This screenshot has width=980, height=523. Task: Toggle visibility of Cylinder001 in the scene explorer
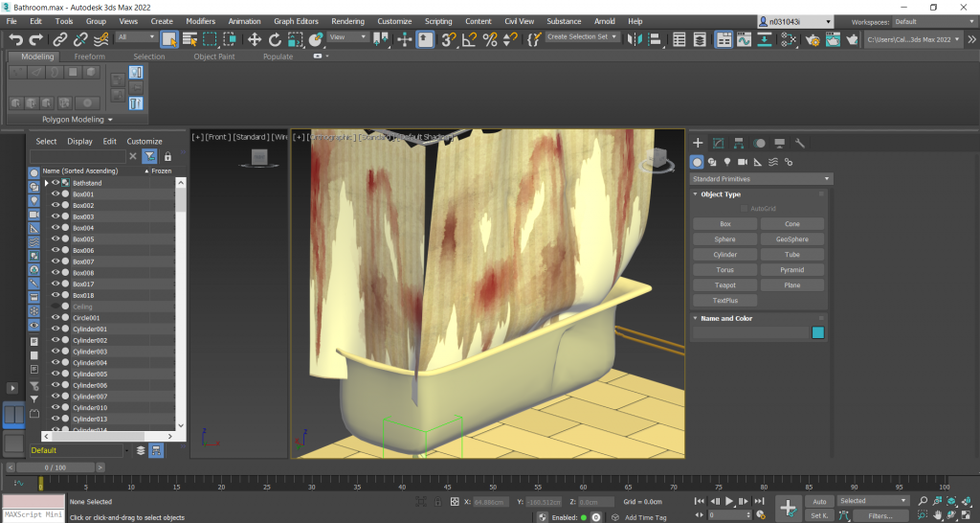coord(55,329)
